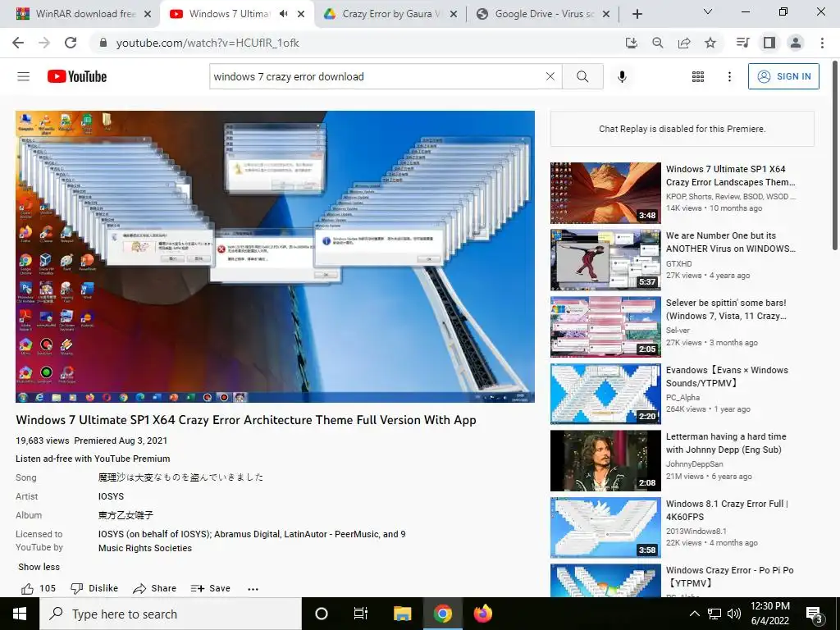Open the zoom magnifier icon in address bar
The width and height of the screenshot is (840, 630).
tap(657, 43)
